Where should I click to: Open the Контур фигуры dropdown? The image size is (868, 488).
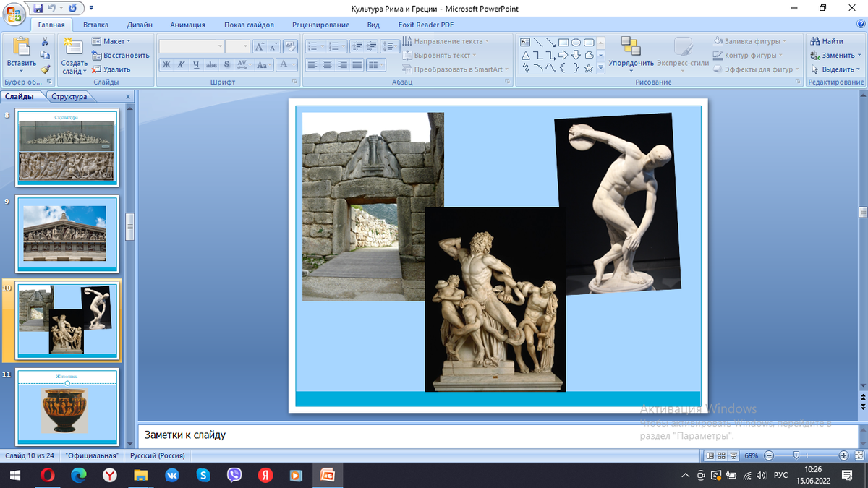(749, 55)
